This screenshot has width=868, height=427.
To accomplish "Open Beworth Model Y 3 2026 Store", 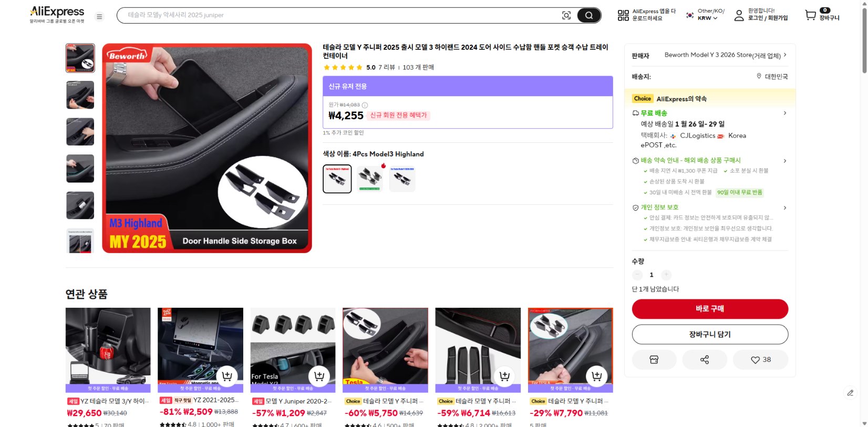I will [x=722, y=55].
